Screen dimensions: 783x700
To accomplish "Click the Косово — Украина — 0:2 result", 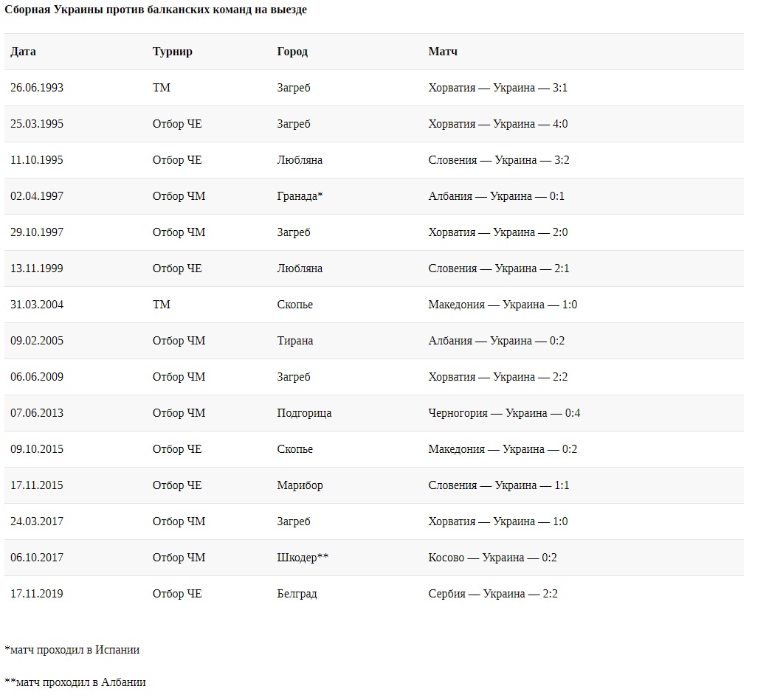I will (492, 558).
